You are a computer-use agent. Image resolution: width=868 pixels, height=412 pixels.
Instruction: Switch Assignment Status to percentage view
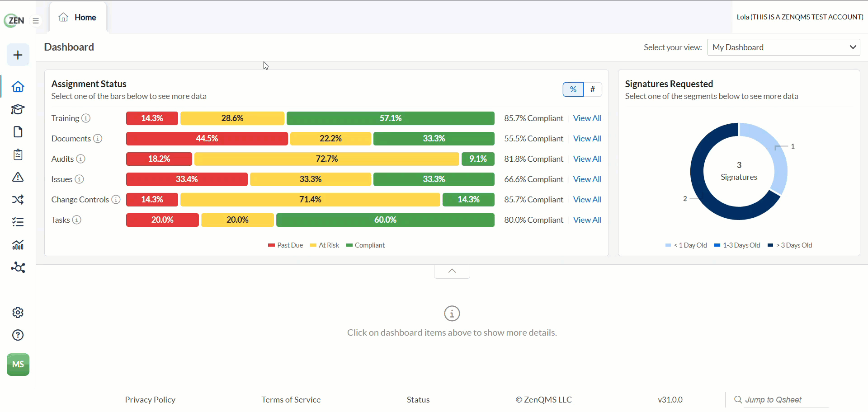(573, 89)
